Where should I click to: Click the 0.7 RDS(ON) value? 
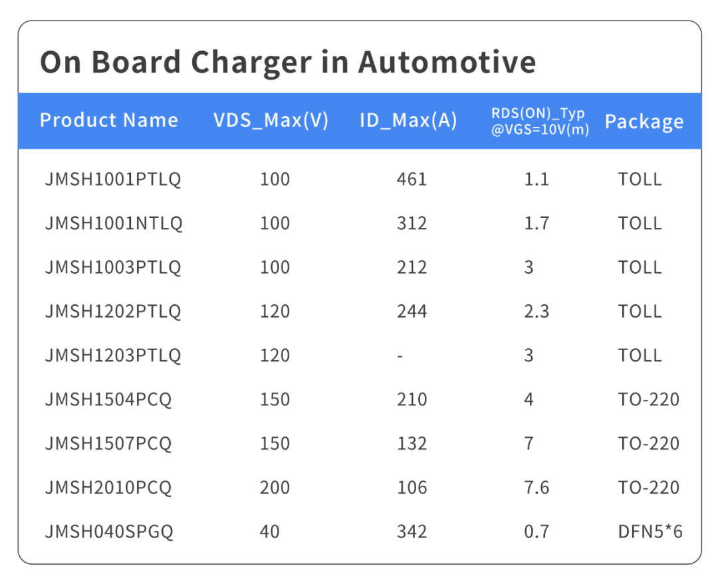(536, 532)
